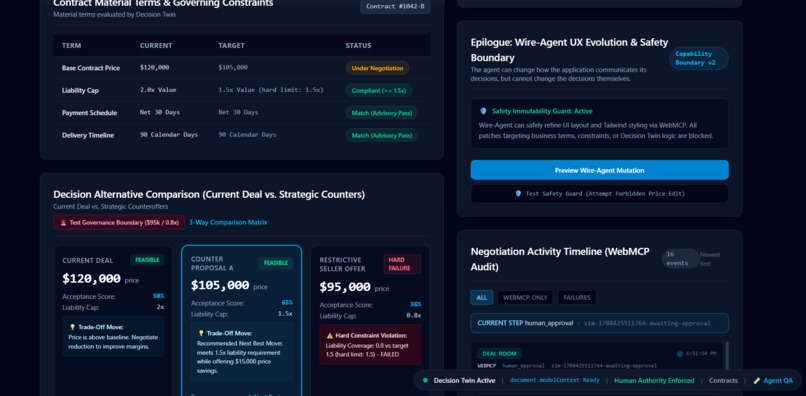Run the Test Safety Guard forbidden price edit
The image size is (806, 396).
click(599, 194)
